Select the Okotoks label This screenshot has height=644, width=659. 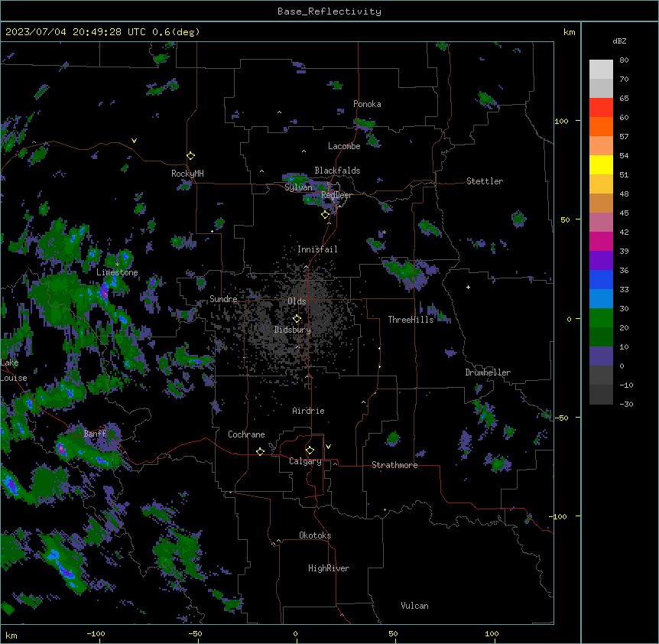coord(315,535)
